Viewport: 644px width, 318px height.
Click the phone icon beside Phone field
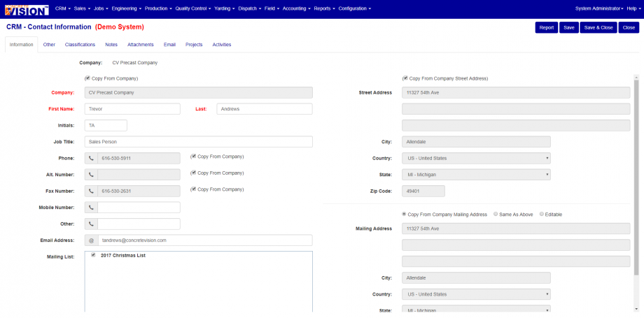tap(91, 158)
